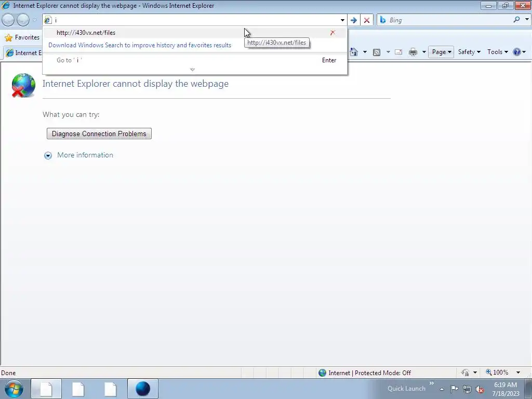This screenshot has width=532, height=399.
Task: Click the muted volume tray icon
Action: pos(480,389)
